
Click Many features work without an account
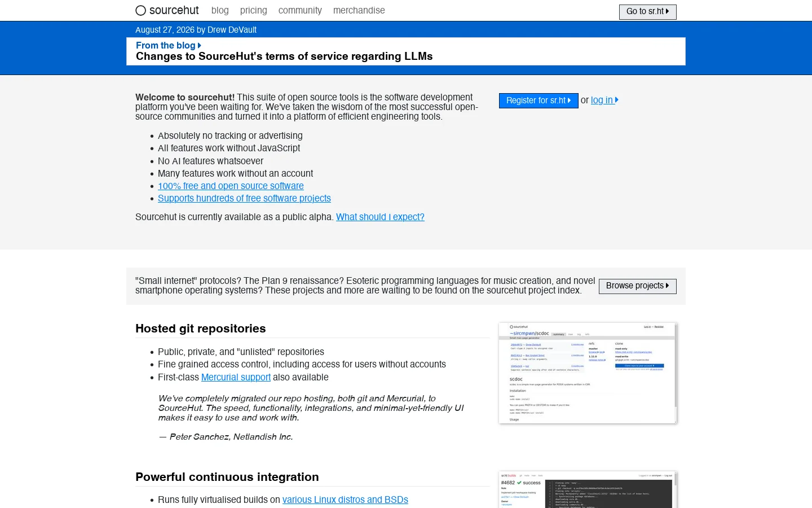click(x=235, y=173)
